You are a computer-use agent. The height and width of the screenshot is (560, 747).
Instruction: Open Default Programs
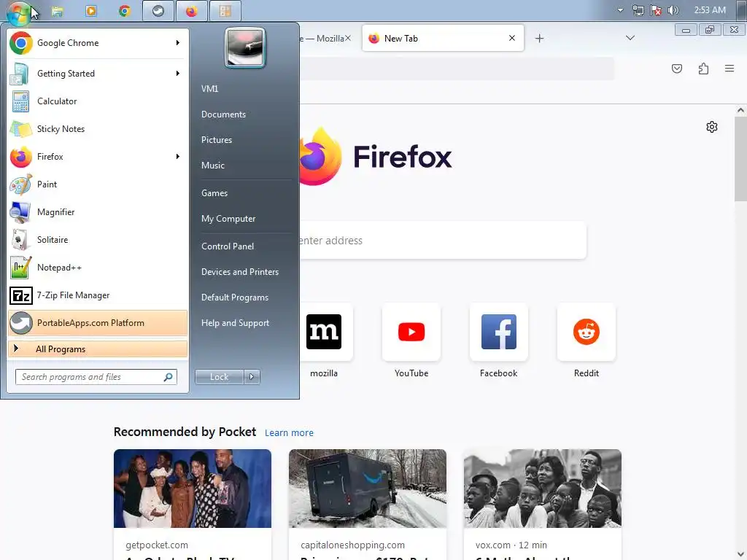tap(234, 297)
